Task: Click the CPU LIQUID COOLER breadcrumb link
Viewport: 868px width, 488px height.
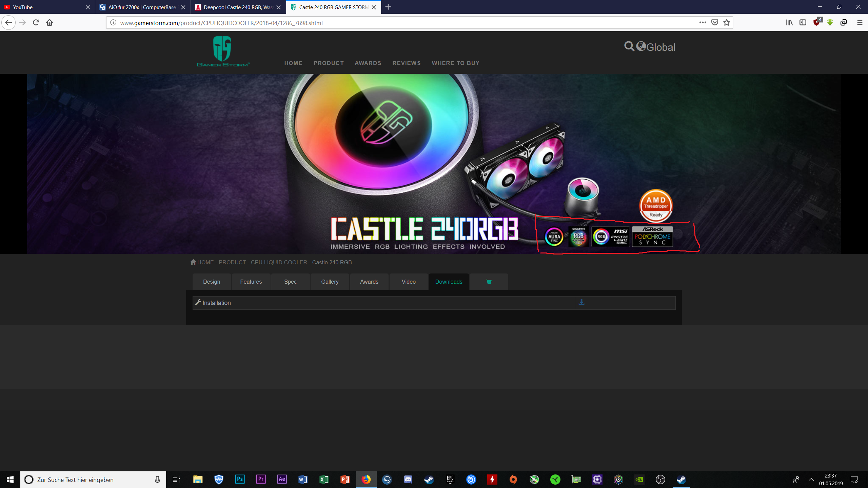Action: pyautogui.click(x=279, y=262)
